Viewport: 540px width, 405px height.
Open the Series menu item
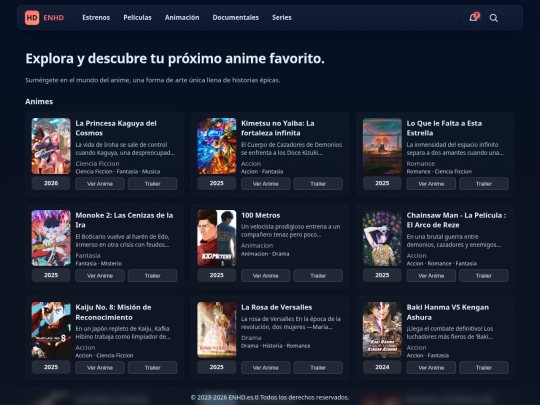tap(282, 18)
